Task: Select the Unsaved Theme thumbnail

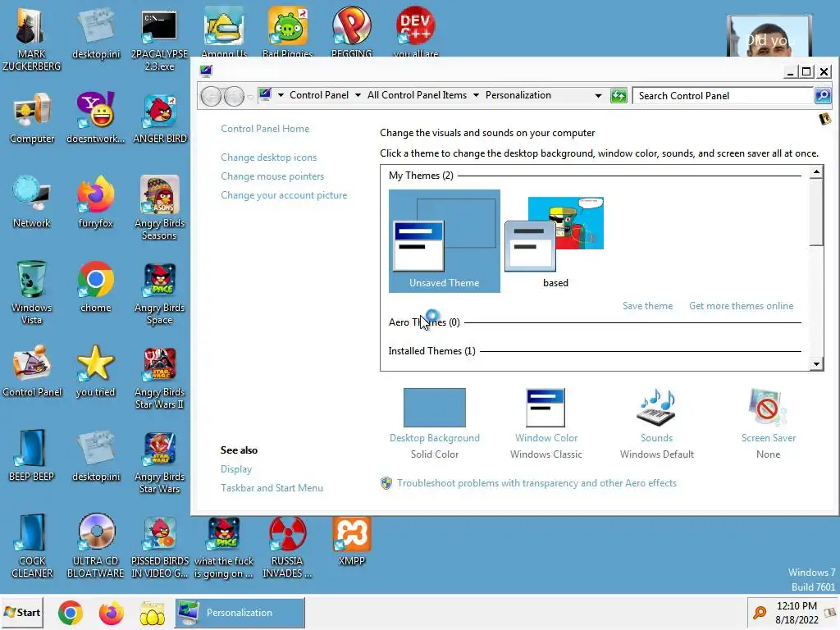Action: tap(444, 241)
